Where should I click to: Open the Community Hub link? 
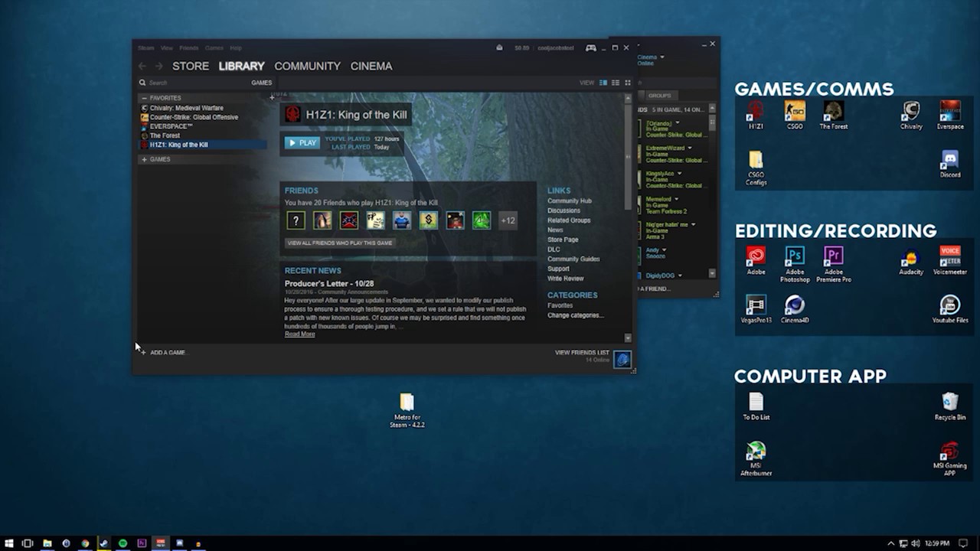coord(569,201)
